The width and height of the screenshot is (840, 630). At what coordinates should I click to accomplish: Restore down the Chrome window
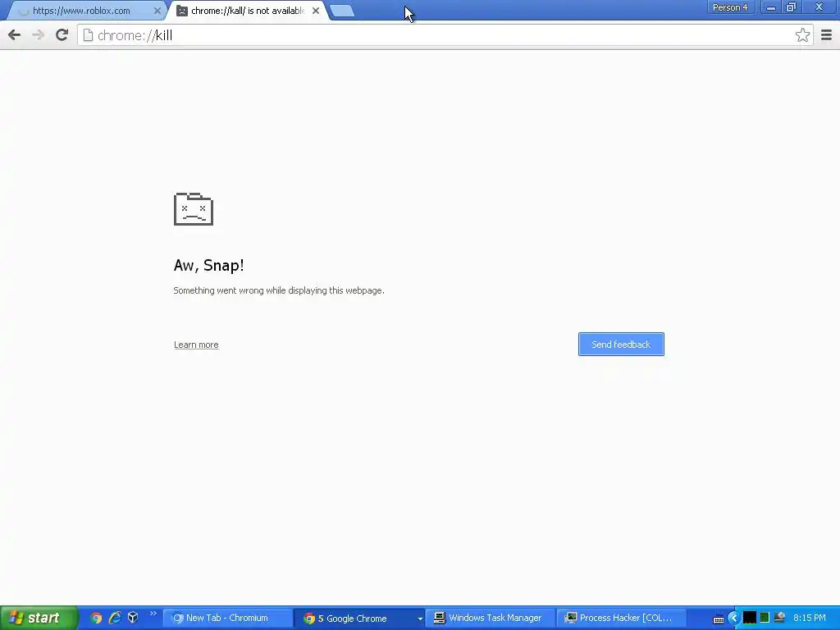pyautogui.click(x=791, y=7)
